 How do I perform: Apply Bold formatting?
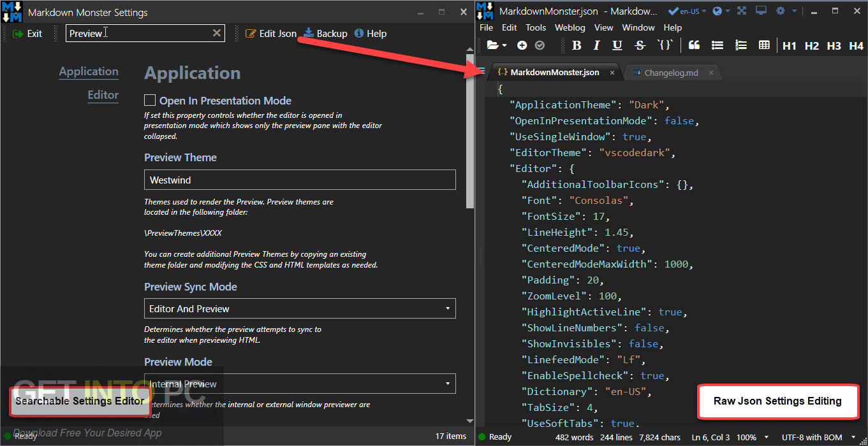tap(577, 45)
